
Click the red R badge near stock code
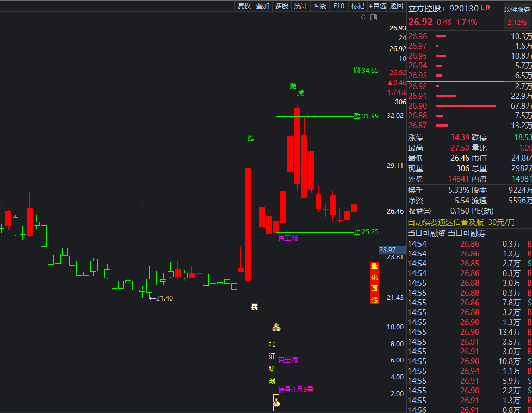click(x=488, y=8)
